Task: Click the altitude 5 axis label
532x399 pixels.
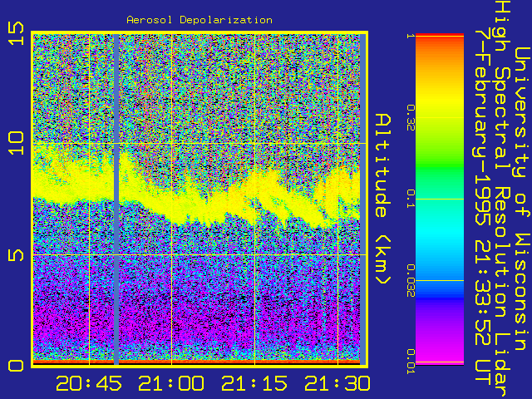Action: [x=17, y=255]
